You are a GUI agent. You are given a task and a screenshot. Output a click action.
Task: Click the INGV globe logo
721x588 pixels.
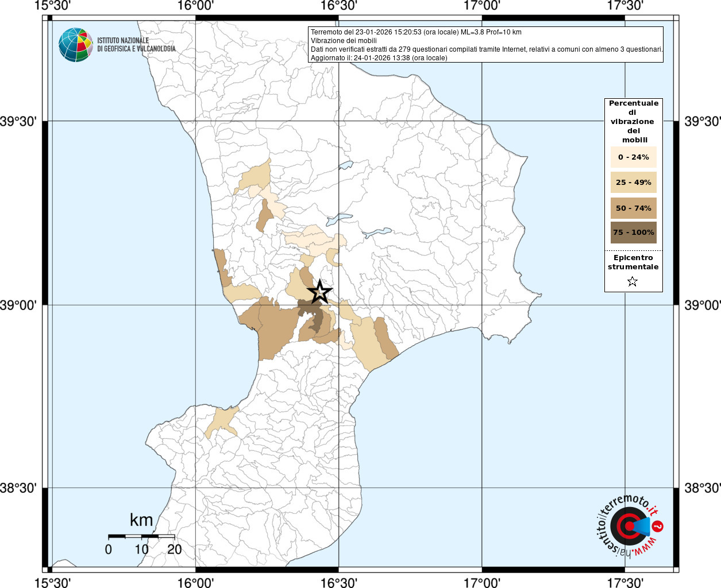(76, 45)
